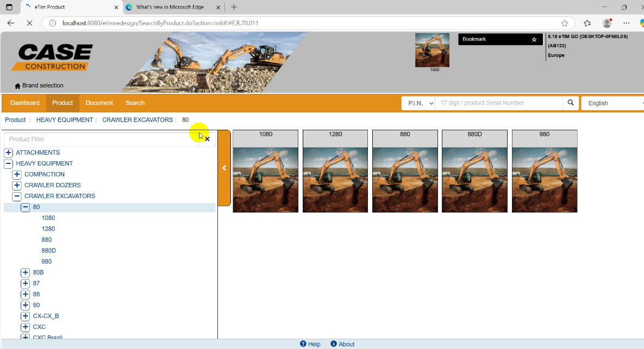This screenshot has width=644, height=349.
Task: Click the HEAVY EQUIPMENT breadcrumb link
Action: pyautogui.click(x=65, y=120)
